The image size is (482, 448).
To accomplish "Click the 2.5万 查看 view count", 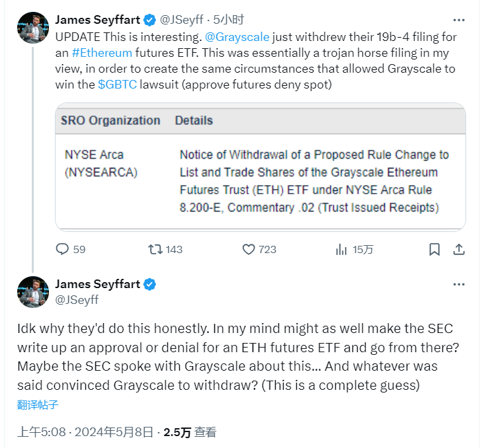I will pos(190,432).
